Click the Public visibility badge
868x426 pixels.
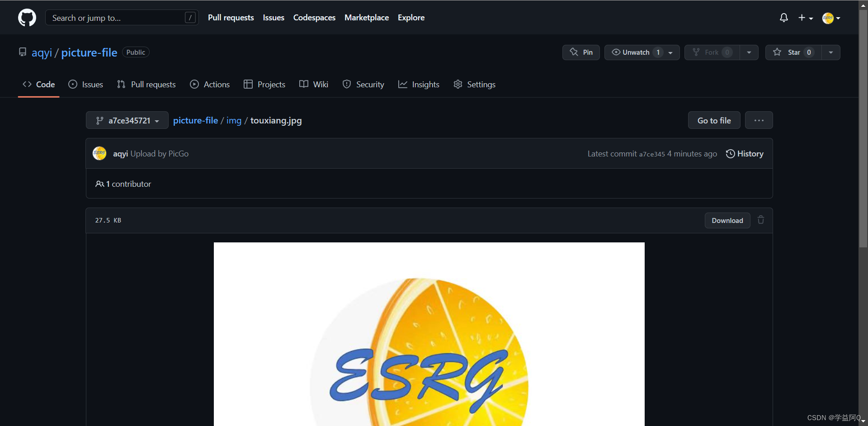pos(136,52)
